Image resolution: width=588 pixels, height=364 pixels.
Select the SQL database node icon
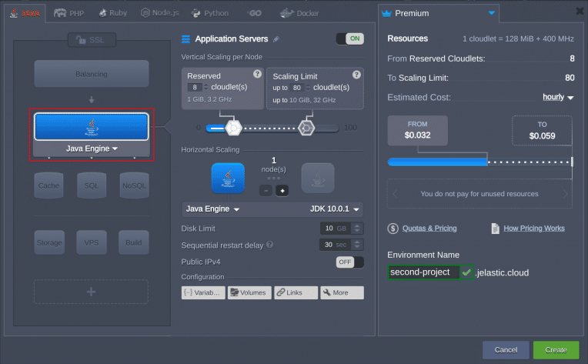click(91, 185)
